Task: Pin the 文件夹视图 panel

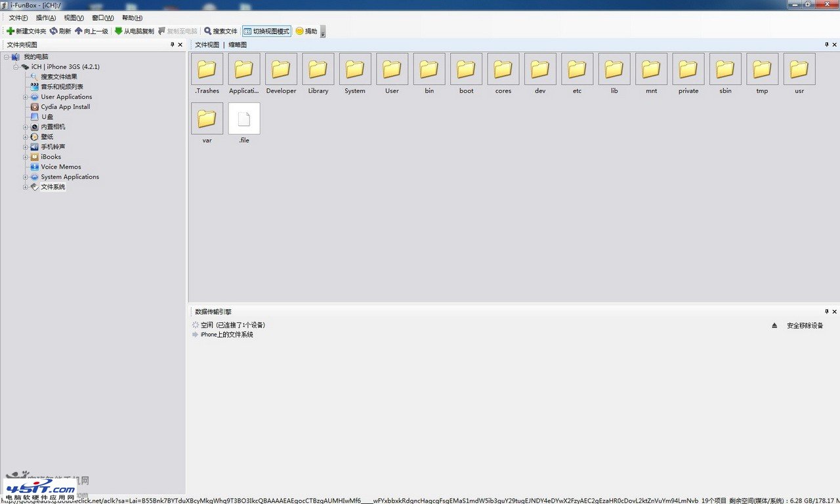Action: point(173,45)
